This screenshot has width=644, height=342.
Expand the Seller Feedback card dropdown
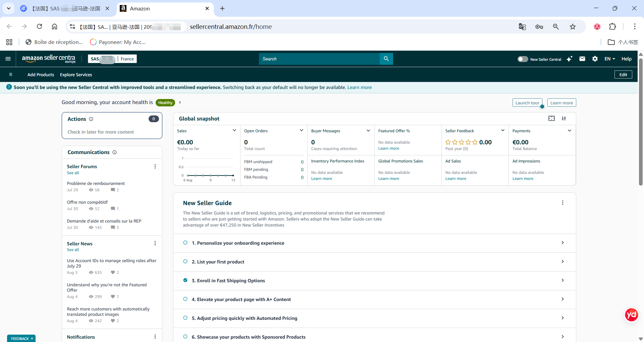[503, 131]
